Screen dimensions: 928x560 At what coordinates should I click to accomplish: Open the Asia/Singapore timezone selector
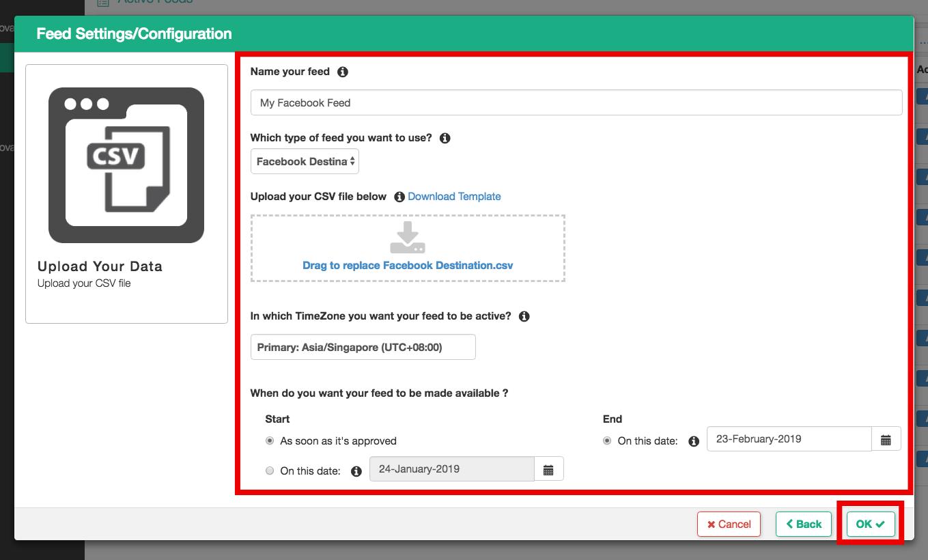click(363, 347)
